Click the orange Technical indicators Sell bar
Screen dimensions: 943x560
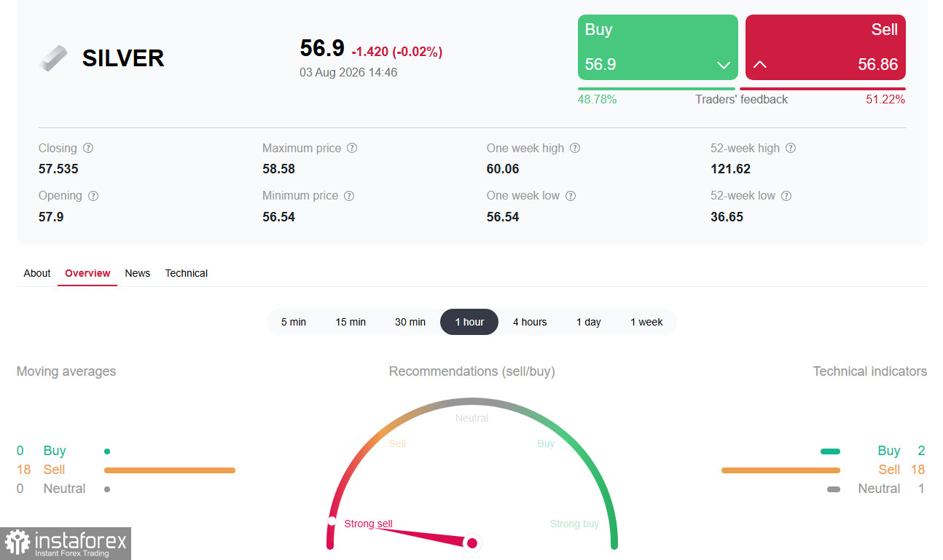coord(780,470)
